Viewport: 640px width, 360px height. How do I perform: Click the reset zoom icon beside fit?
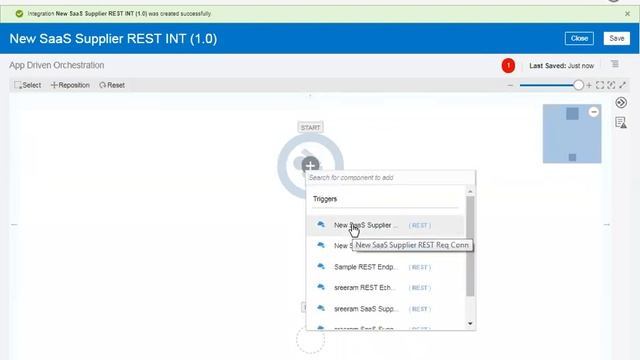click(611, 85)
